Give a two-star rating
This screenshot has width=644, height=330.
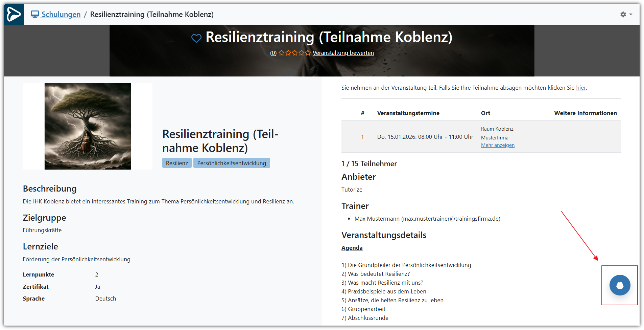pyautogui.click(x=288, y=53)
